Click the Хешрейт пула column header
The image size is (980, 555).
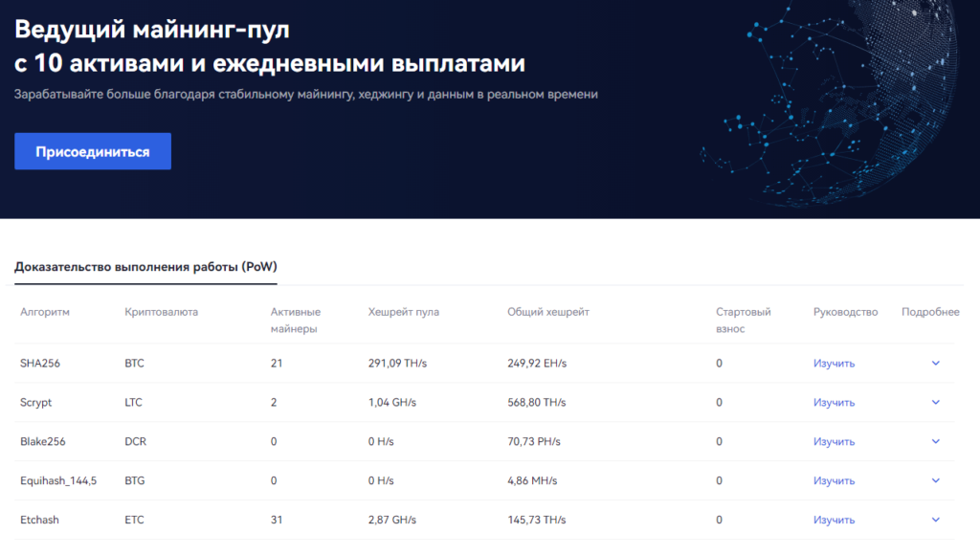point(402,312)
